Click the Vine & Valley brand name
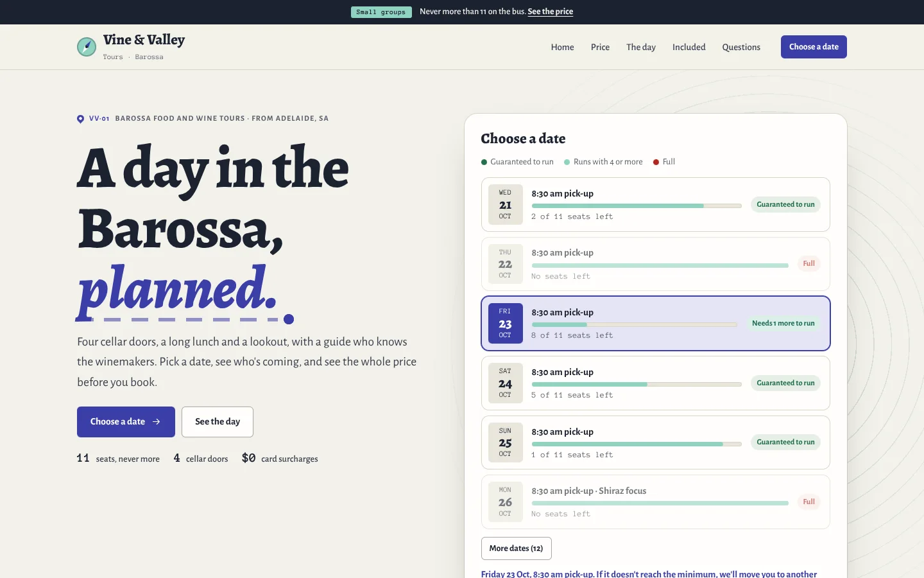This screenshot has width=924, height=578. tap(144, 40)
